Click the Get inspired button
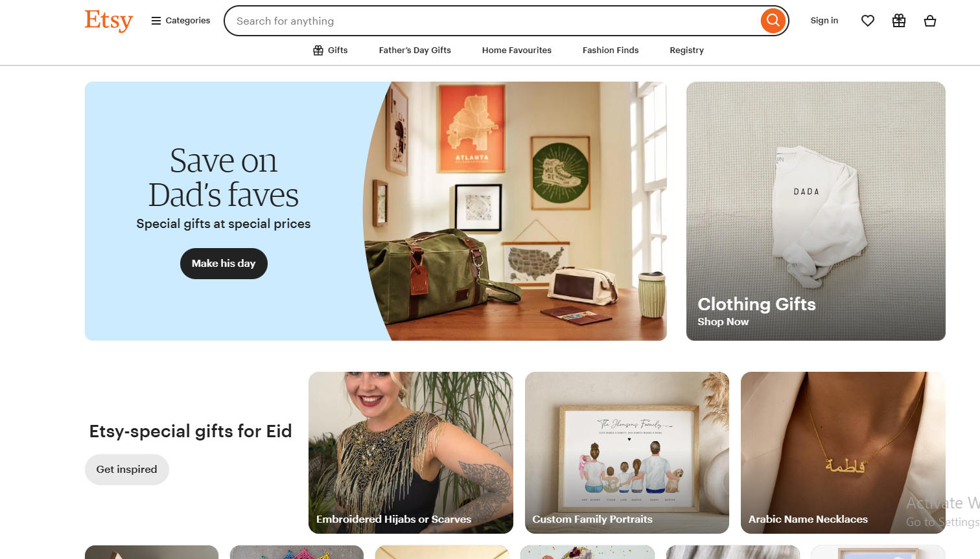Screen dimensions: 980x559 [x=127, y=470]
